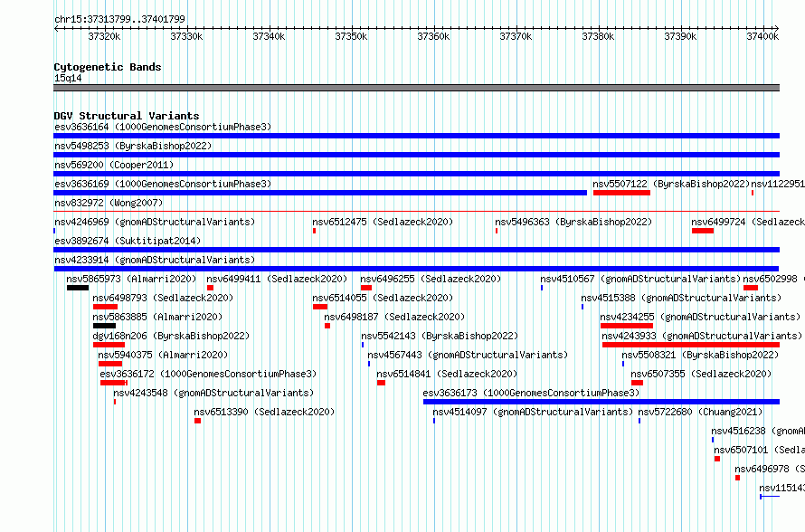
Task: Open the nsv5722680 Chuang2021 label
Action: pyautogui.click(x=700, y=412)
